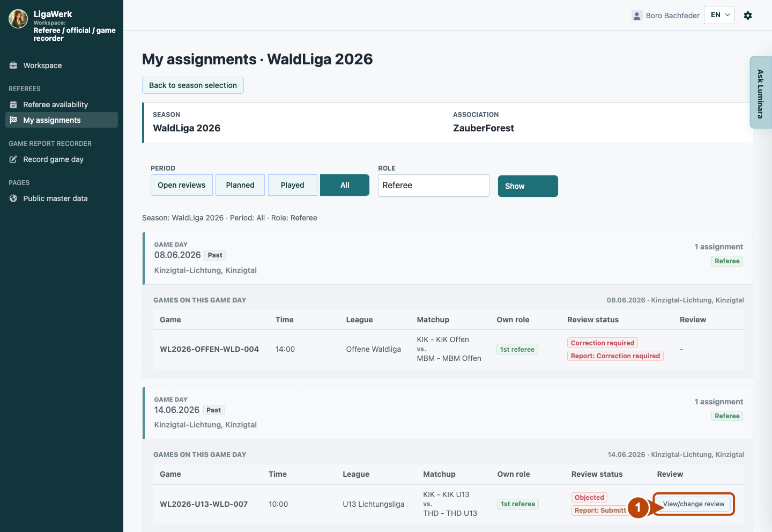Screen dimensions: 772x532
Task: Open the EN language dropdown
Action: [719, 15]
